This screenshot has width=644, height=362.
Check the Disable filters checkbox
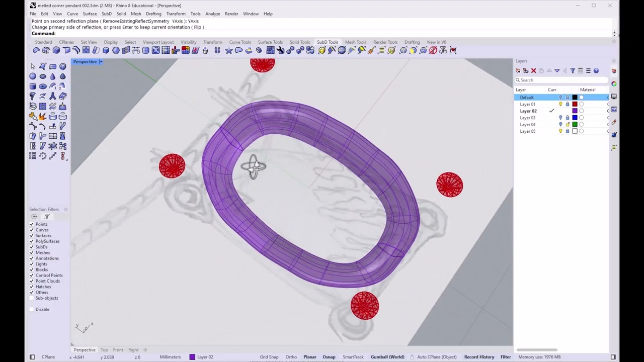pos(32,309)
